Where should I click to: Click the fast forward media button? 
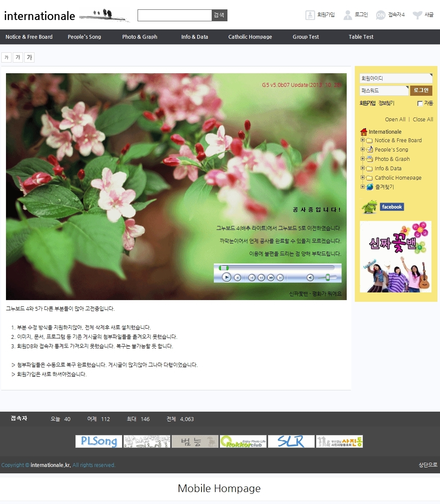coord(271,278)
